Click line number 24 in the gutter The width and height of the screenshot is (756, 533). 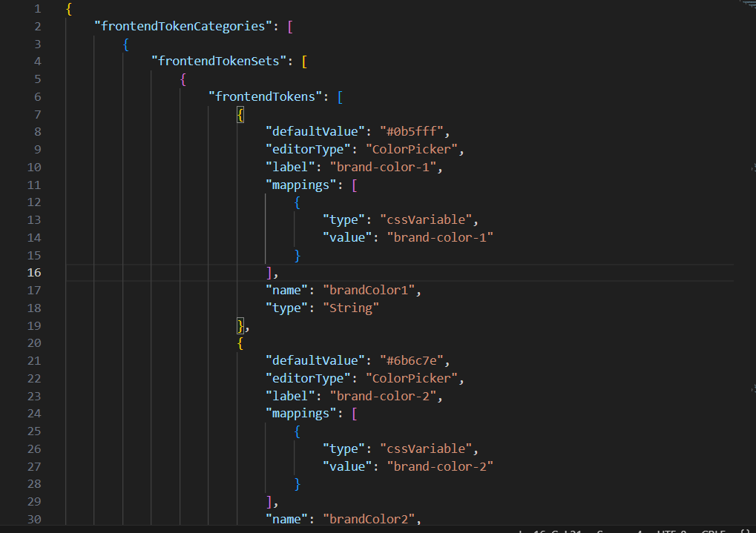34,414
